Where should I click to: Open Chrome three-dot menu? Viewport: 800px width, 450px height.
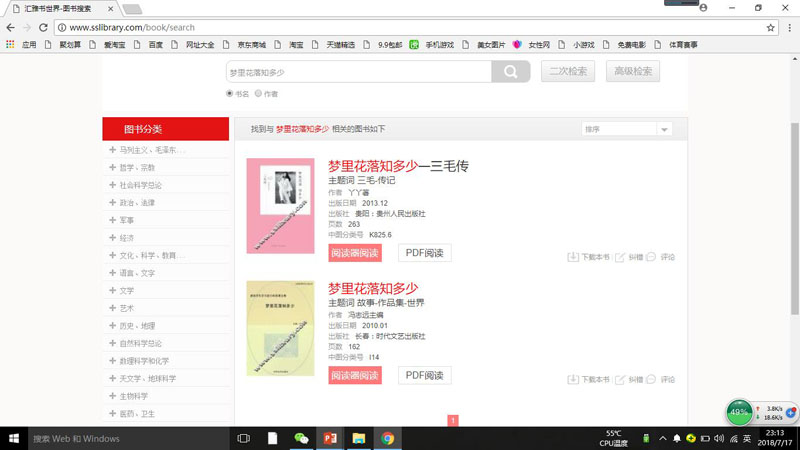[x=789, y=28]
